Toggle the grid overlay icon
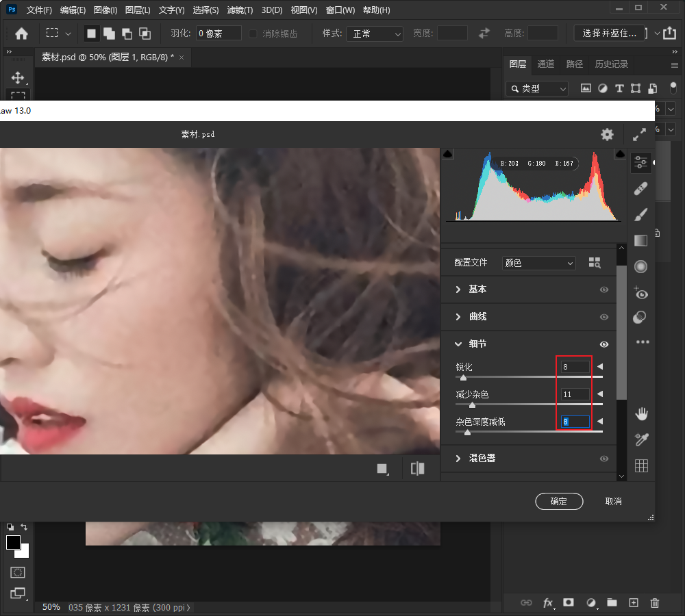The image size is (685, 616). (641, 466)
